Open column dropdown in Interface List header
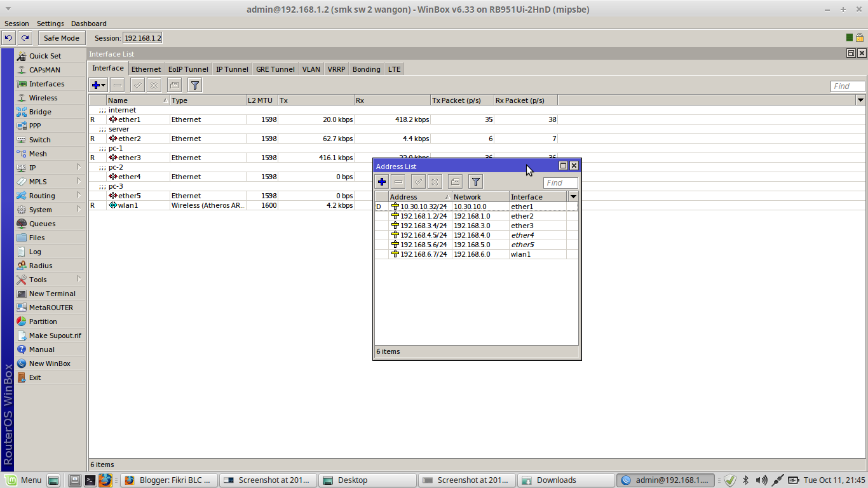The image size is (868, 488). [x=860, y=100]
